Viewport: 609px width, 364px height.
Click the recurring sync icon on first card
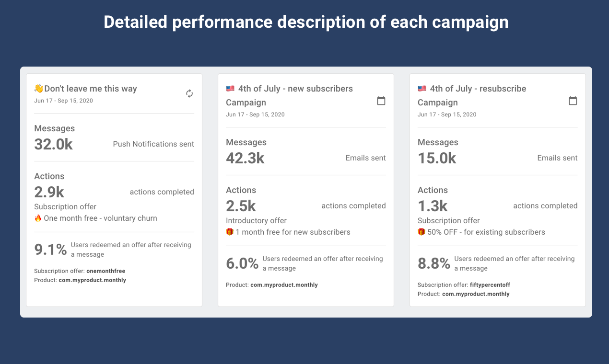[x=189, y=93]
